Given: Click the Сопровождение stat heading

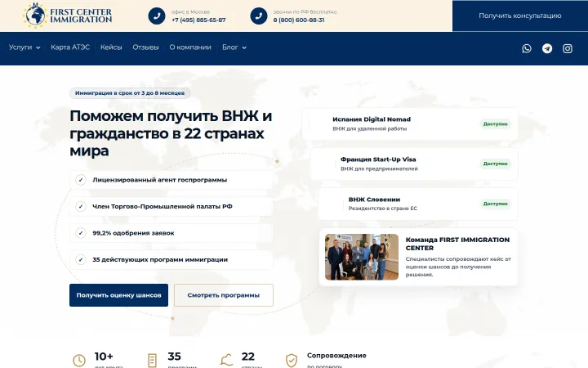Looking at the screenshot, I should (x=336, y=356).
